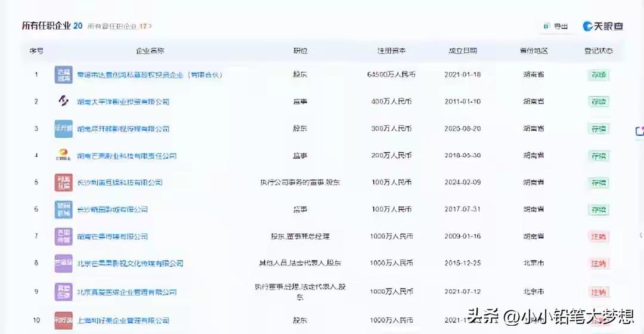Click the green 存续 status badge in row 1

[x=599, y=75]
